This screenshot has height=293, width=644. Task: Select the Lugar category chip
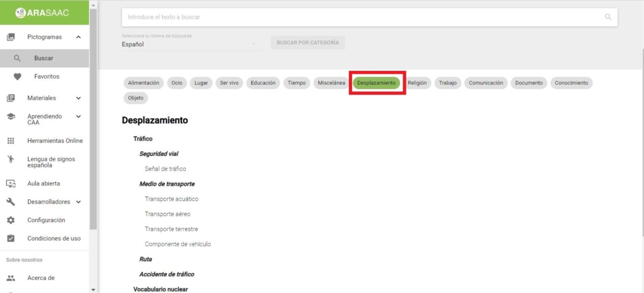(201, 83)
